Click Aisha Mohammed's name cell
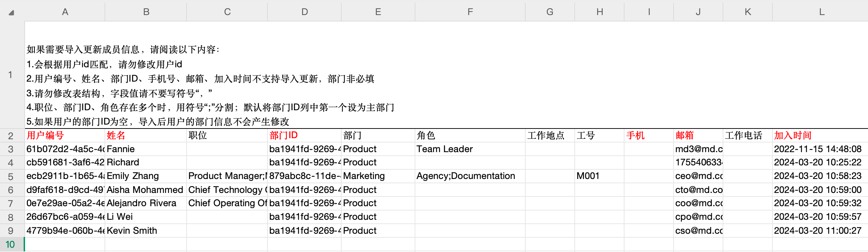The width and height of the screenshot is (868, 252). click(x=145, y=190)
